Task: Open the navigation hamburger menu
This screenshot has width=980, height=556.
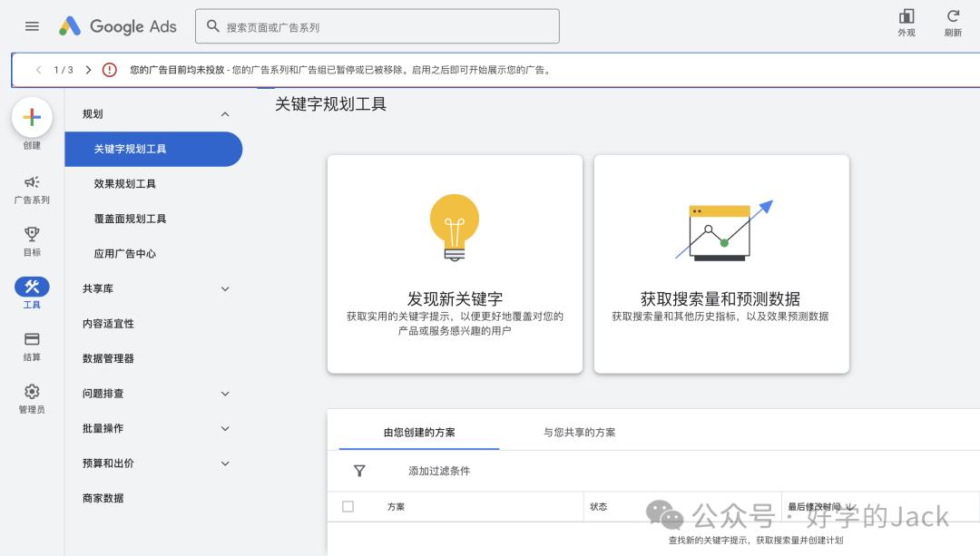Action: pyautogui.click(x=32, y=25)
